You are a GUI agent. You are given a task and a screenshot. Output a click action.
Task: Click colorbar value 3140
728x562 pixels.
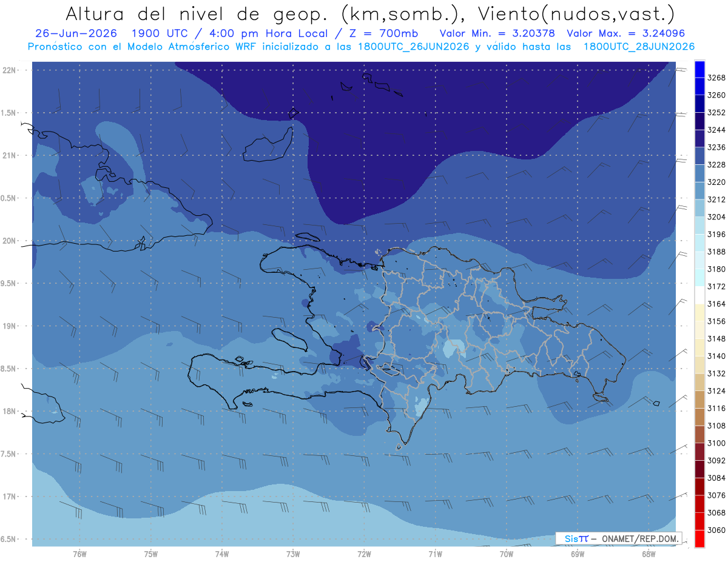pyautogui.click(x=716, y=356)
